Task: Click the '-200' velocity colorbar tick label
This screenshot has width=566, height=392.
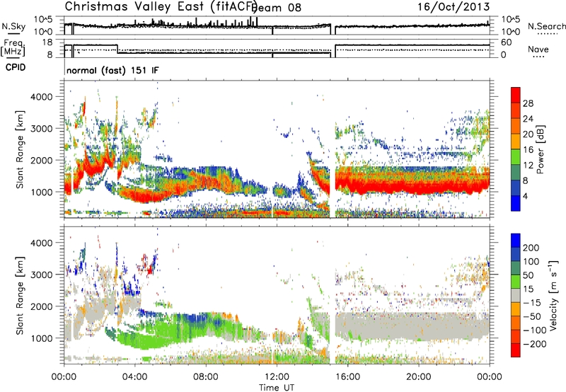Action: (534, 344)
